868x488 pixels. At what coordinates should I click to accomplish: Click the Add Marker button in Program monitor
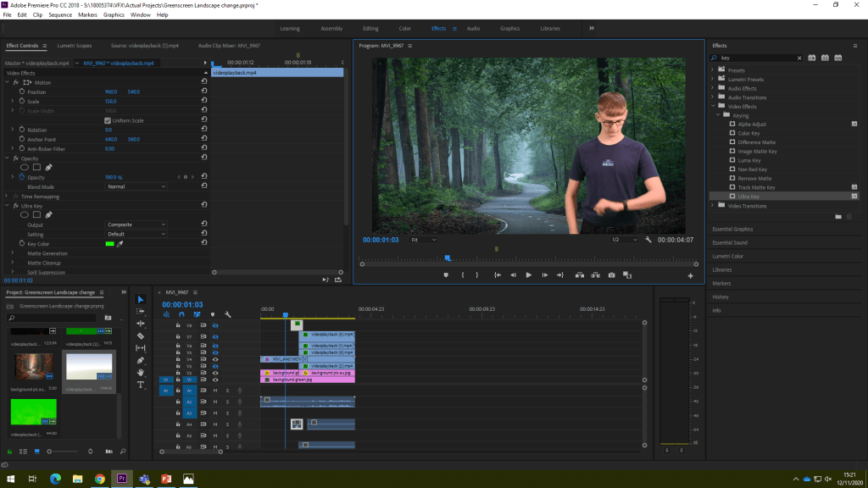(x=446, y=275)
